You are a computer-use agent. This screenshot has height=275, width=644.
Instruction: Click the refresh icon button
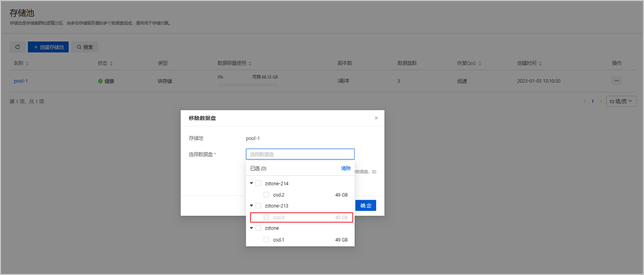tap(17, 47)
